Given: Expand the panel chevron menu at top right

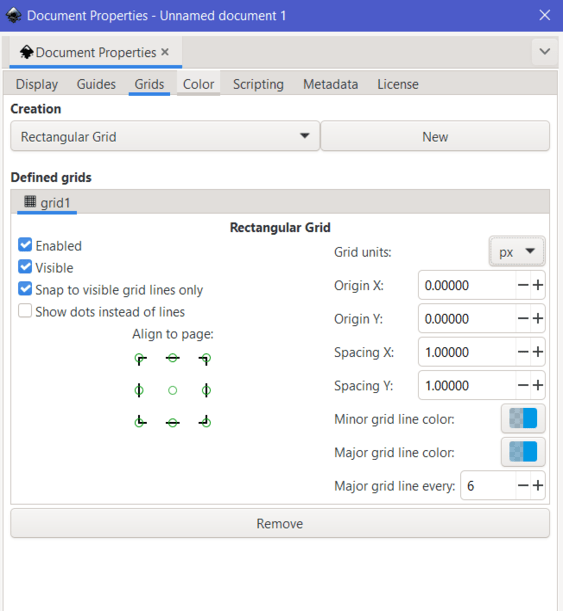Looking at the screenshot, I should tap(544, 51).
